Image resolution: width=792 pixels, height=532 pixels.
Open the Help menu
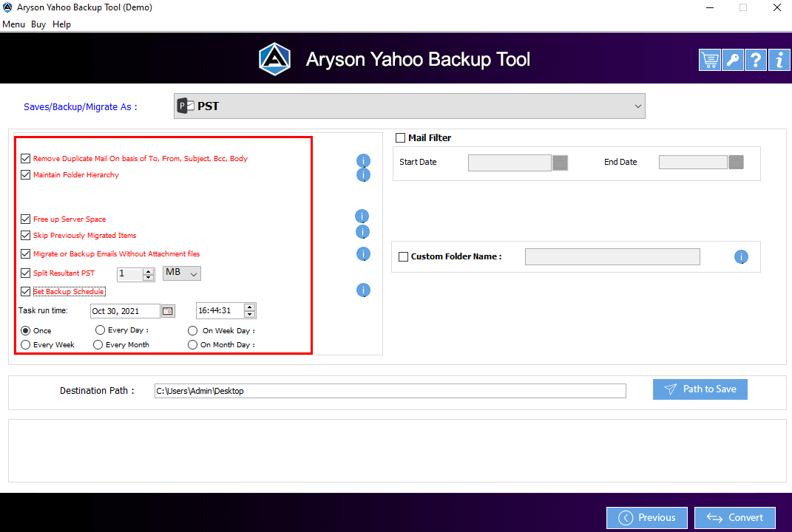(61, 24)
